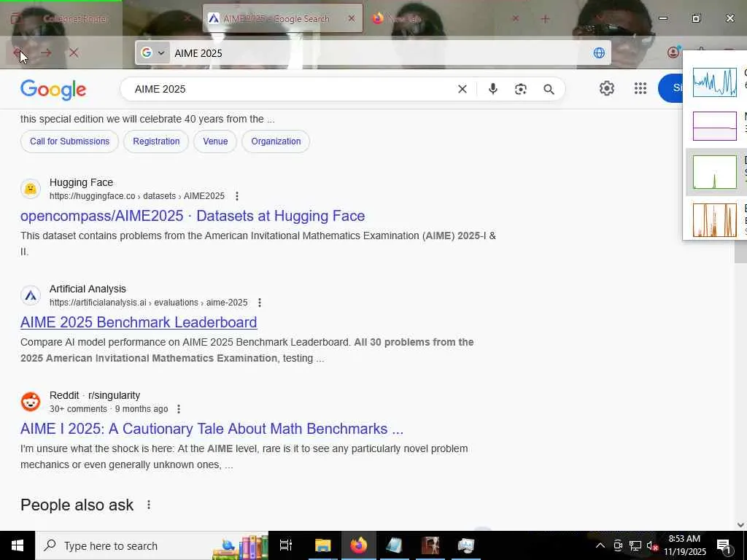Open Google quick settings gear
Screen dimensions: 747x560
[x=606, y=88]
